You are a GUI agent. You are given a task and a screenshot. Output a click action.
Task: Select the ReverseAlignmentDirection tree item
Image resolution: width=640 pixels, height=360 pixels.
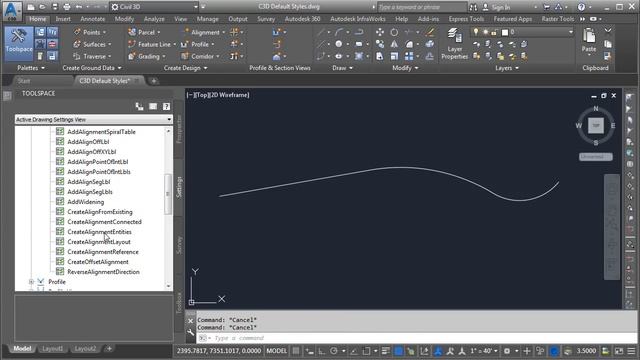click(103, 272)
